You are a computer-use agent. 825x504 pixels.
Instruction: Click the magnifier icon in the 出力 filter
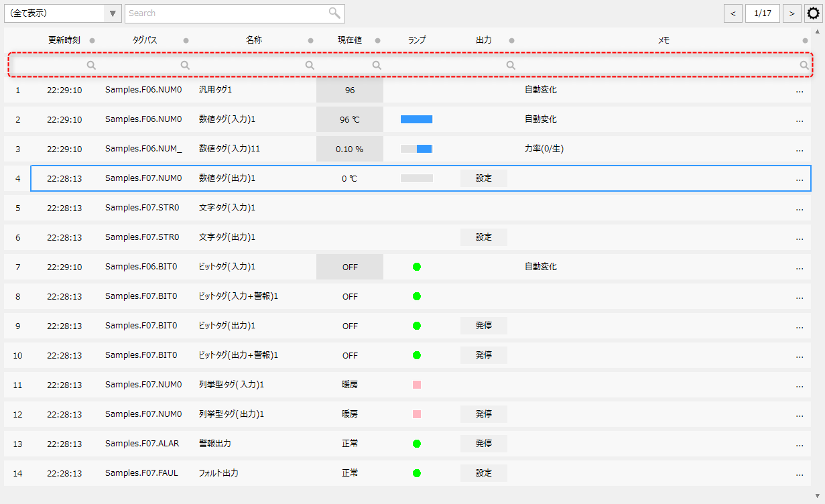[511, 65]
